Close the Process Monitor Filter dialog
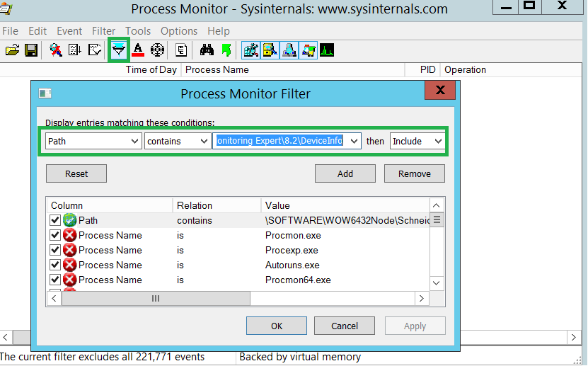This screenshot has height=366, width=588. (x=440, y=90)
